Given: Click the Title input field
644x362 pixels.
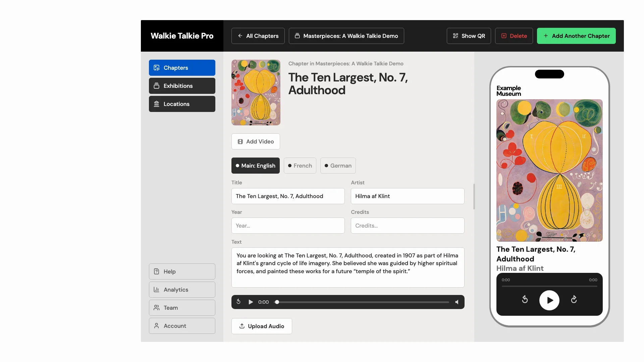Looking at the screenshot, I should 288,196.
